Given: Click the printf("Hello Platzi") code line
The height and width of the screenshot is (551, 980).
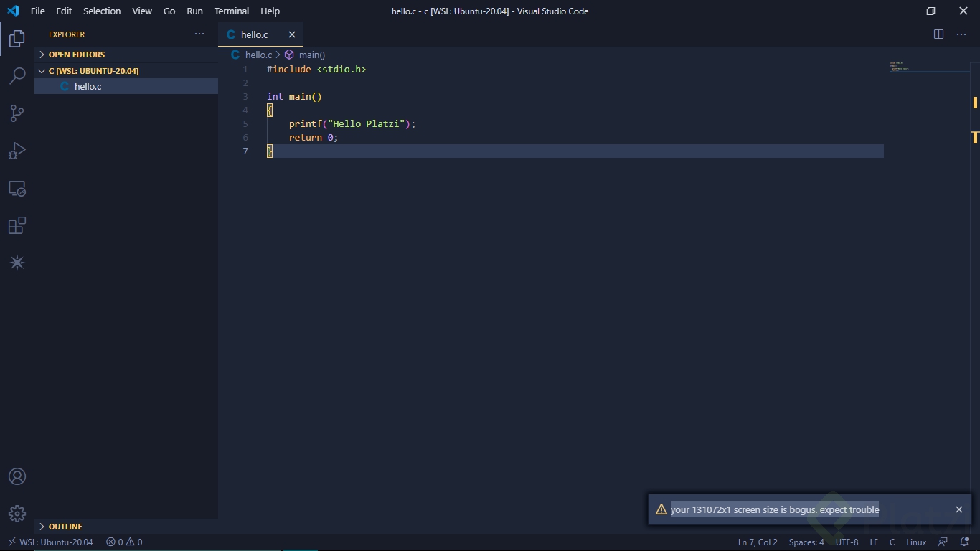Looking at the screenshot, I should (352, 124).
